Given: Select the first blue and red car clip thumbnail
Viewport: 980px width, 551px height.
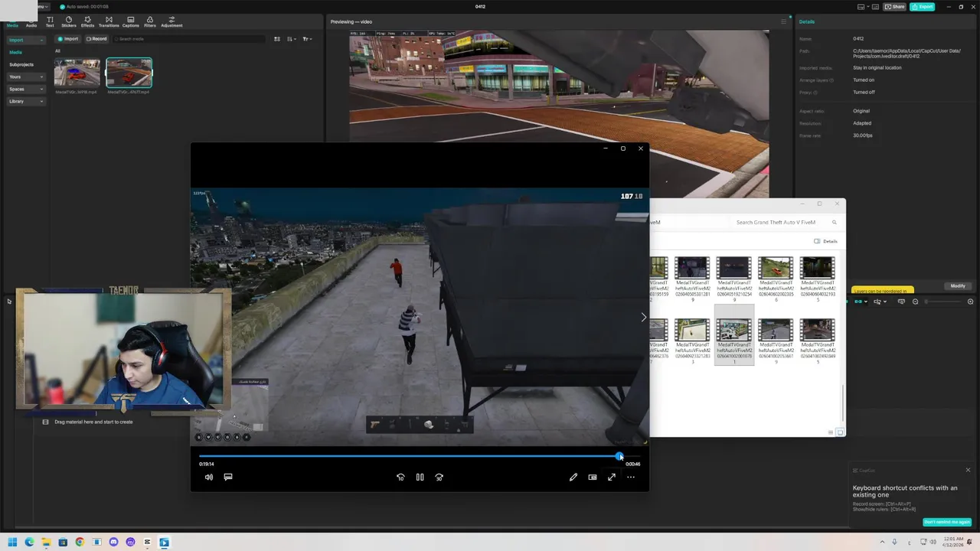Looking at the screenshot, I should point(77,73).
